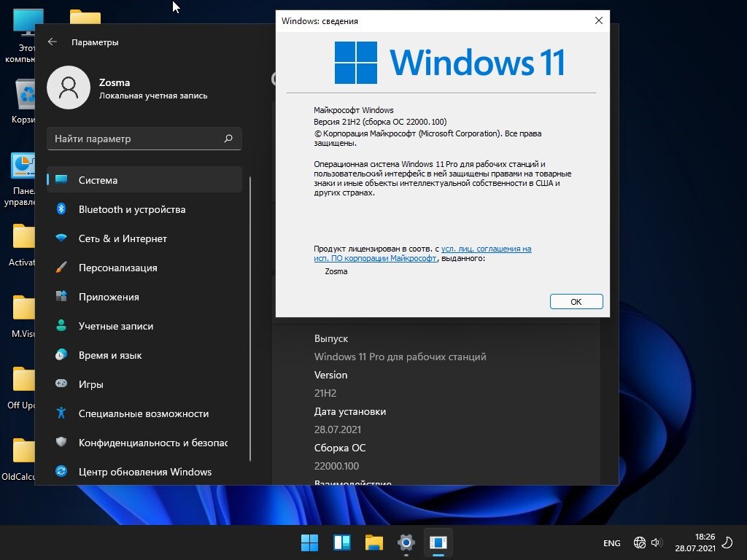Click the ENG language indicator
The width and height of the screenshot is (747, 560).
coord(612,542)
